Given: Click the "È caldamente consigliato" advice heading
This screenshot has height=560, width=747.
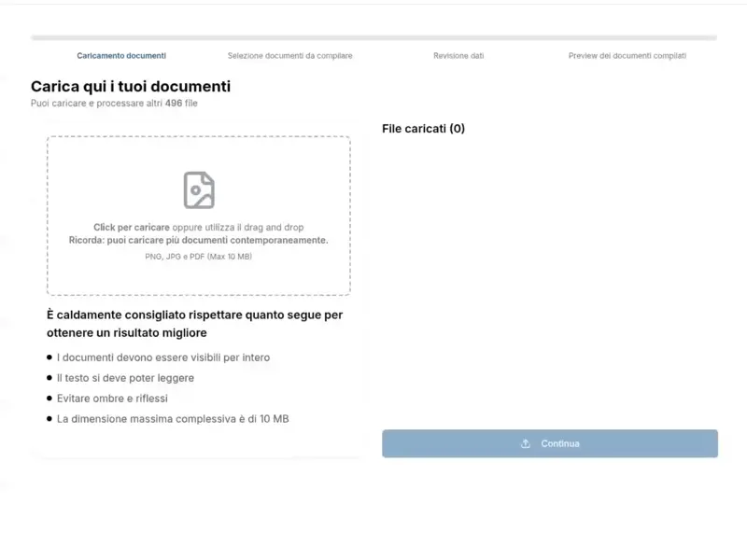Looking at the screenshot, I should pos(191,322).
